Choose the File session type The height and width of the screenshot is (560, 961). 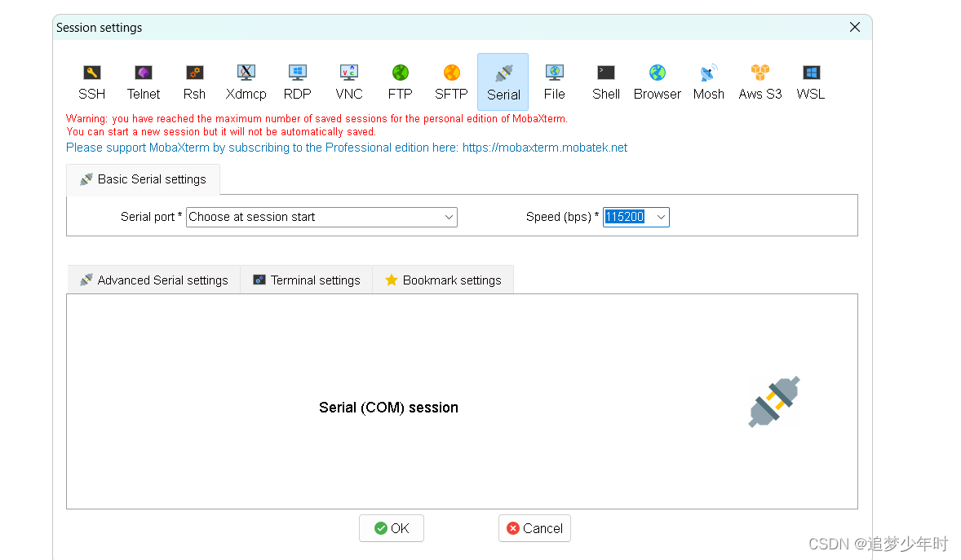[554, 82]
